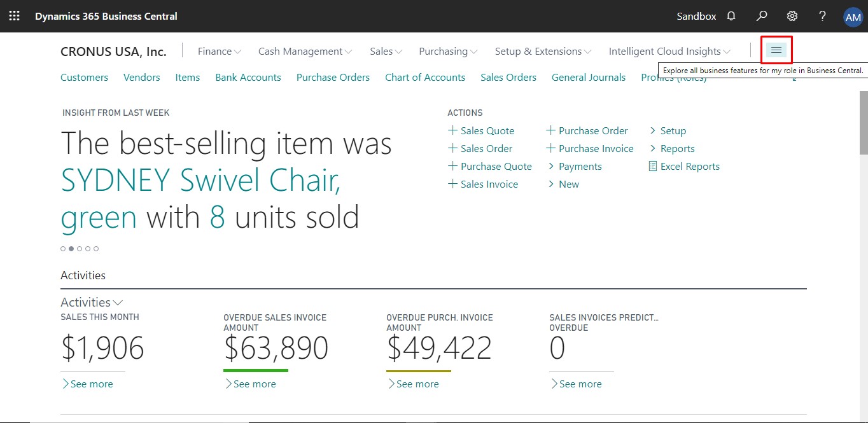
Task: Click the 0 predicted overdue invoices tile
Action: tap(557, 348)
